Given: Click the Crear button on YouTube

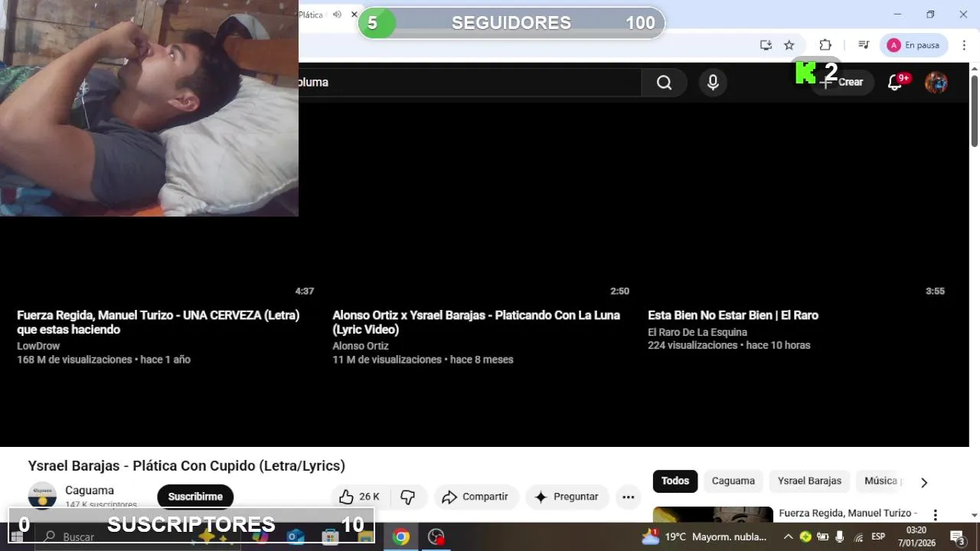Looking at the screenshot, I should [x=842, y=82].
